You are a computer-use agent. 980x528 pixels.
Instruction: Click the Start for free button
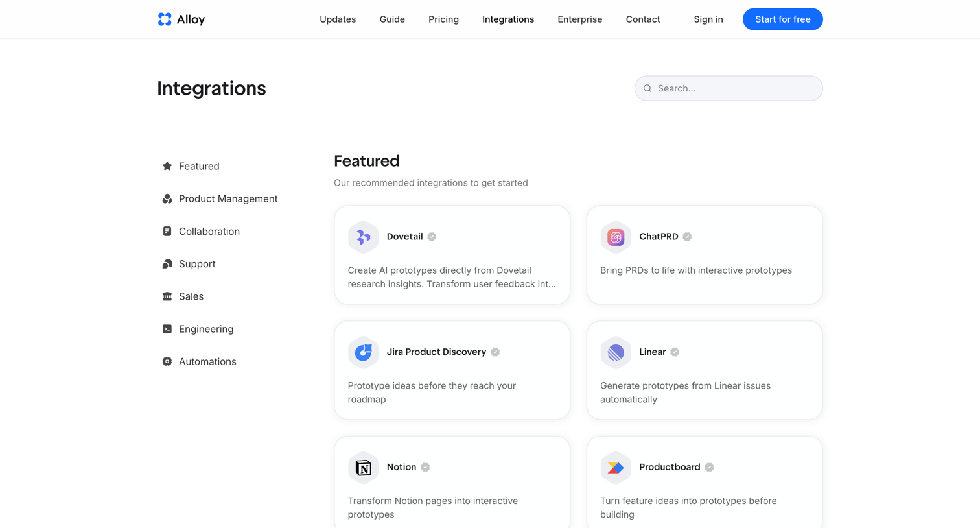(x=783, y=19)
